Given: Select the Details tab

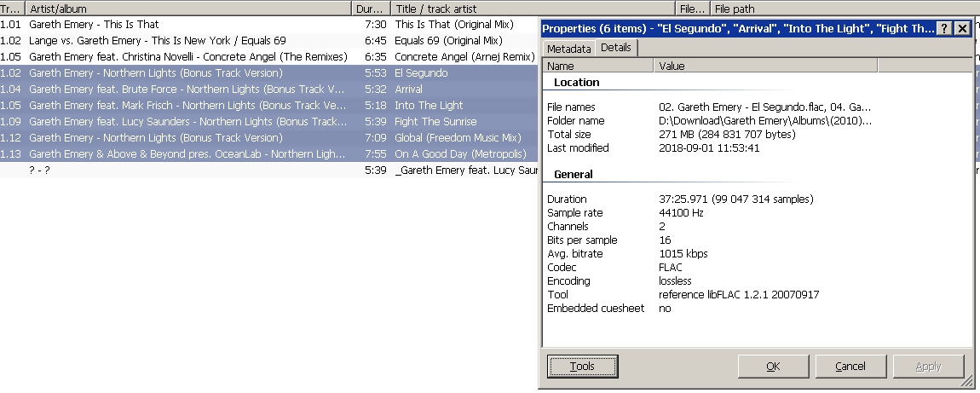Looking at the screenshot, I should (x=615, y=48).
